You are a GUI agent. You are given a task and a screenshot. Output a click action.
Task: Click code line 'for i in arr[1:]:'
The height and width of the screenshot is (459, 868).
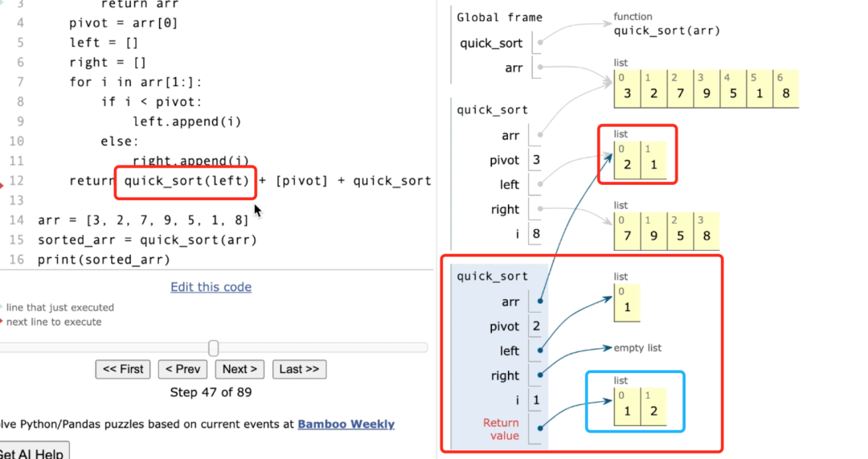coord(136,82)
